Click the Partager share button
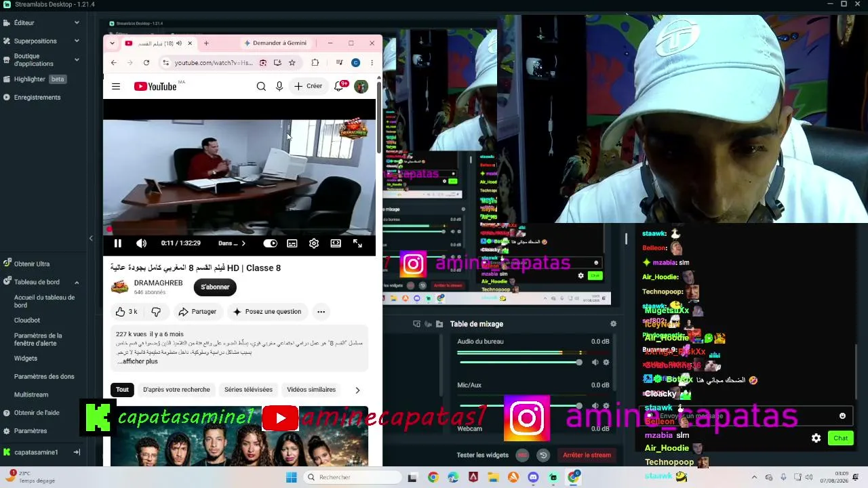Viewport: 868px width, 488px height. [197, 312]
